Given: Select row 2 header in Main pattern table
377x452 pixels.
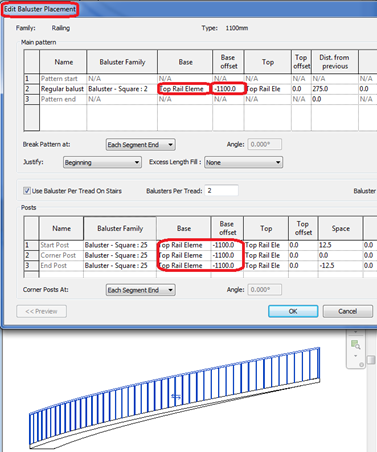Looking at the screenshot, I should click(32, 89).
